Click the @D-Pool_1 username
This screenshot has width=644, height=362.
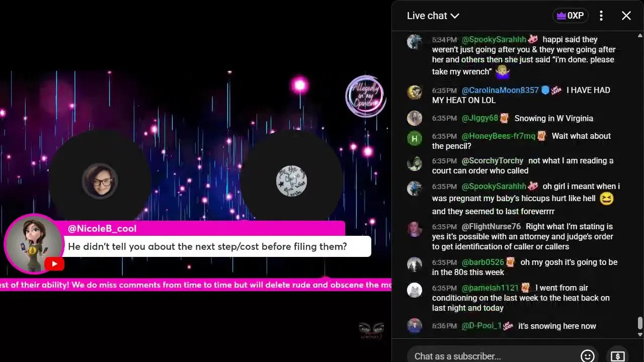[481, 326]
